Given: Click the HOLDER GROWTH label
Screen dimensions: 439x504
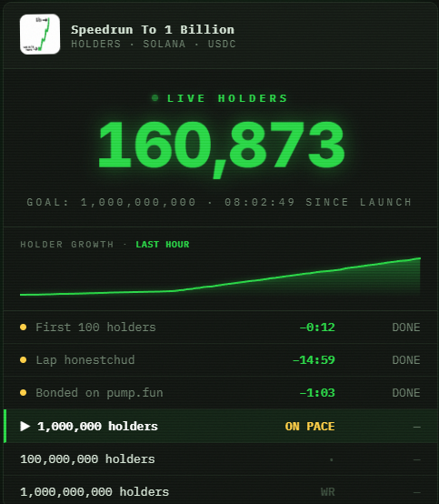Looking at the screenshot, I should (66, 245).
